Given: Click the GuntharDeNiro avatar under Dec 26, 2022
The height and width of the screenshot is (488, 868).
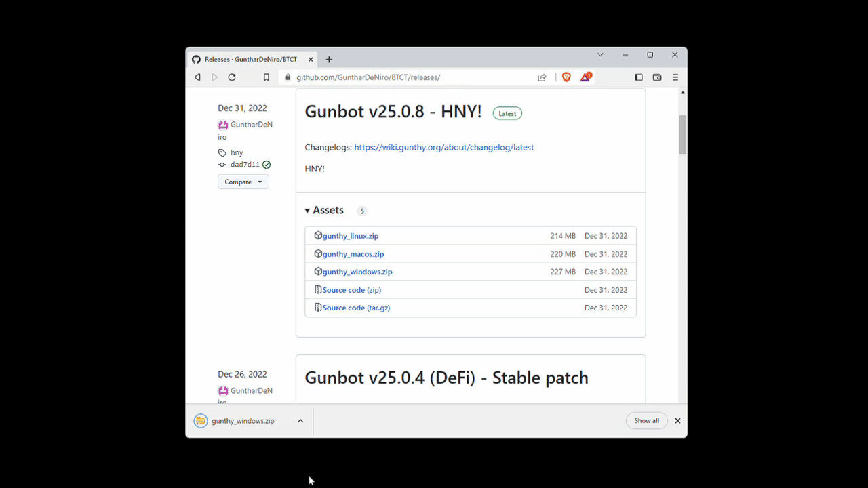Looking at the screenshot, I should (223, 391).
